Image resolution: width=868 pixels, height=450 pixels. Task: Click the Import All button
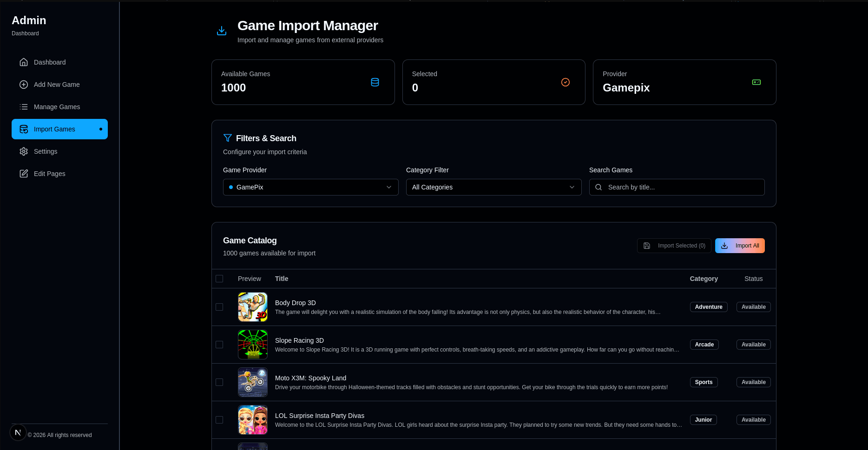740,245
